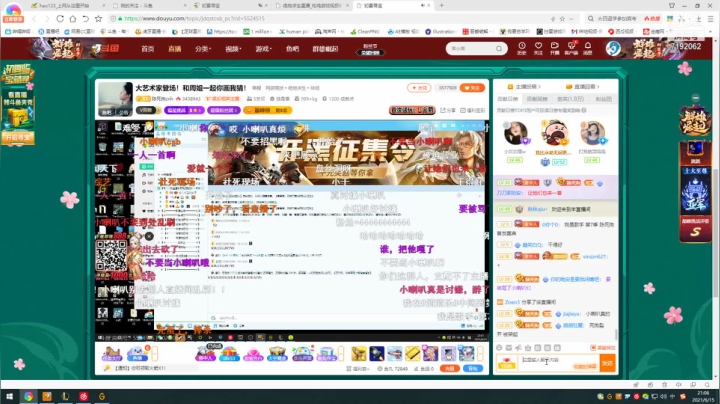The width and height of the screenshot is (720, 404).
Task: Click the user avatar in Douyu header
Action: pyautogui.click(x=613, y=48)
